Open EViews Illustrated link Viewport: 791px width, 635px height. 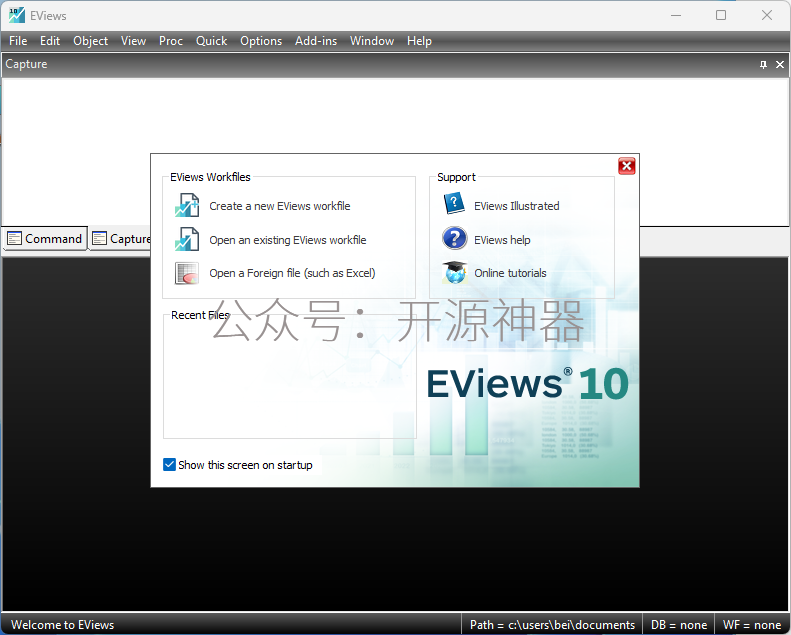(517, 206)
